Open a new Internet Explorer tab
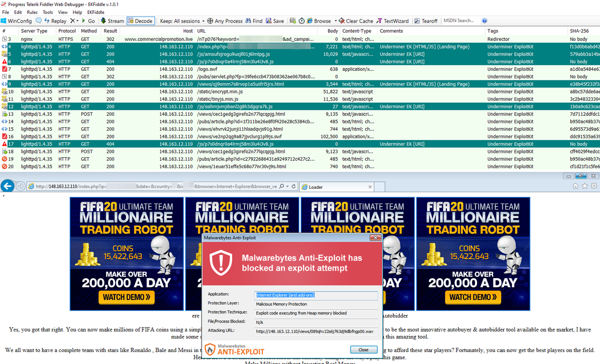The width and height of the screenshot is (600, 364). click(380, 187)
